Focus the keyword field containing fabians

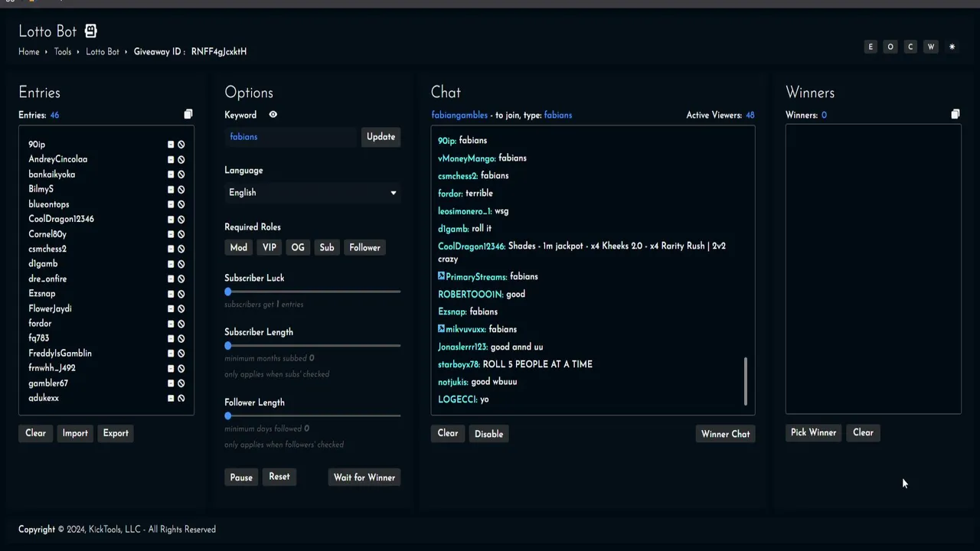coord(291,137)
